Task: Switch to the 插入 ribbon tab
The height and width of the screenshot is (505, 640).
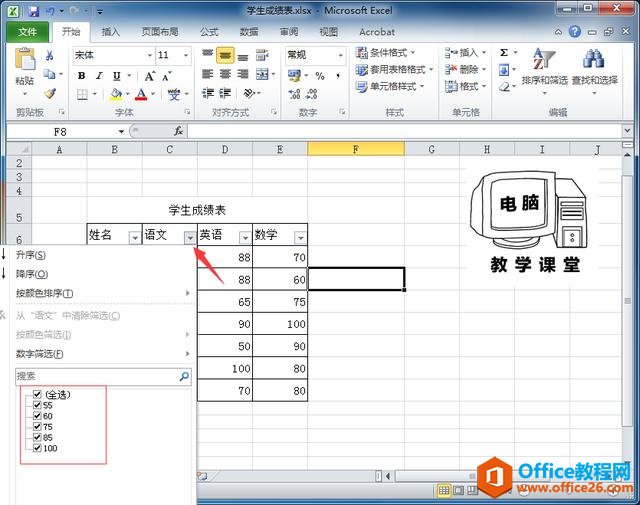Action: click(110, 32)
